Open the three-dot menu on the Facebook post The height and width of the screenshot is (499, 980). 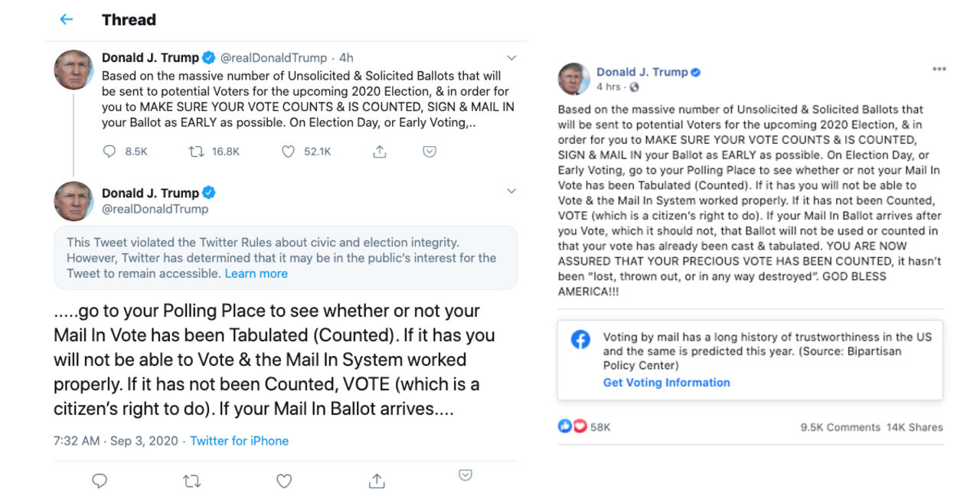pyautogui.click(x=939, y=69)
